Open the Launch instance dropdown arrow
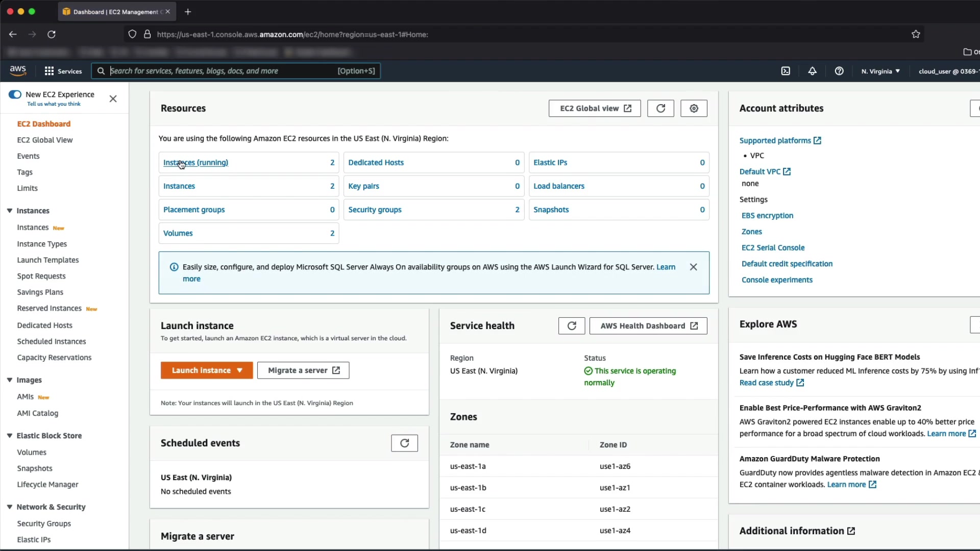Image resolution: width=980 pixels, height=551 pixels. (239, 370)
